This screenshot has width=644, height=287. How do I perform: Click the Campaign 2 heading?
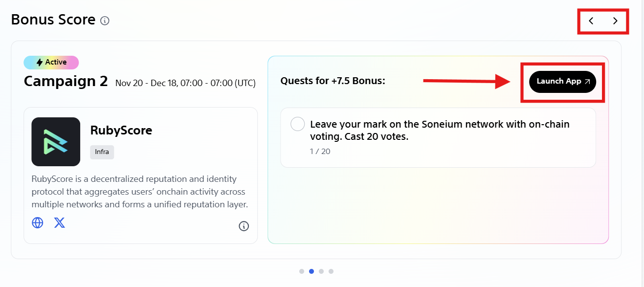tap(66, 81)
